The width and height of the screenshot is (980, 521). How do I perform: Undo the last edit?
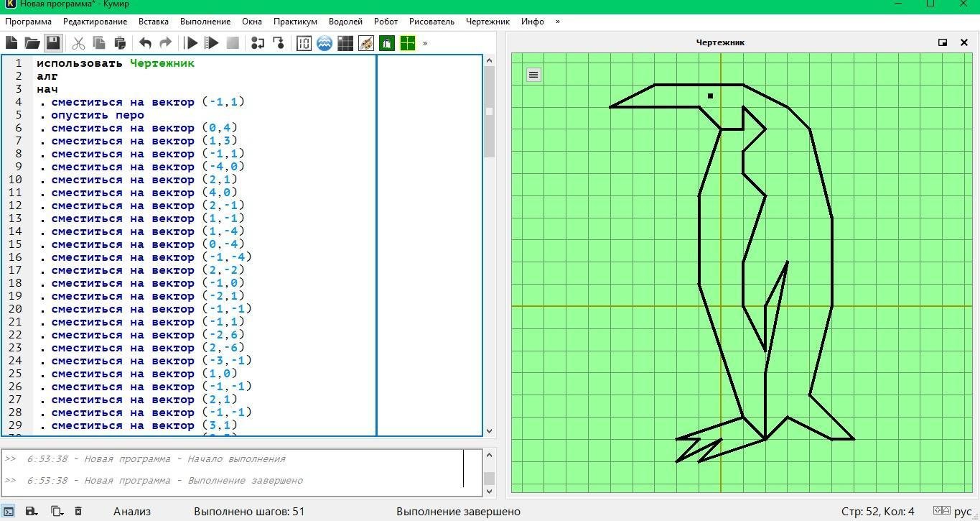click(145, 43)
